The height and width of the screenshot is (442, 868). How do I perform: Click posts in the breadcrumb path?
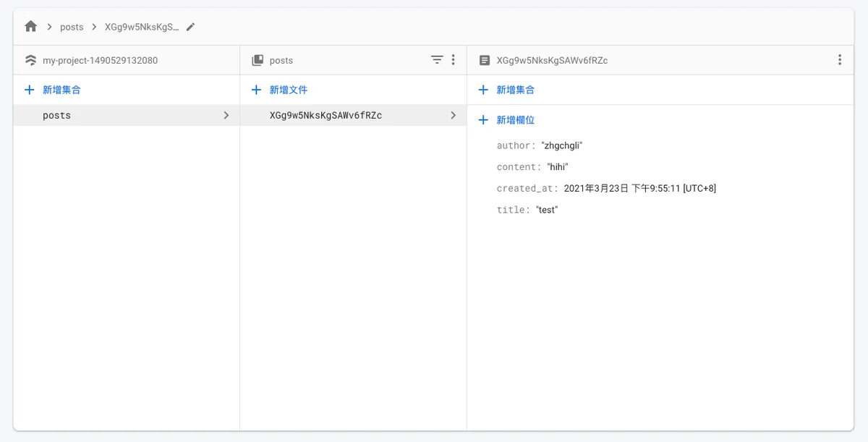[72, 27]
